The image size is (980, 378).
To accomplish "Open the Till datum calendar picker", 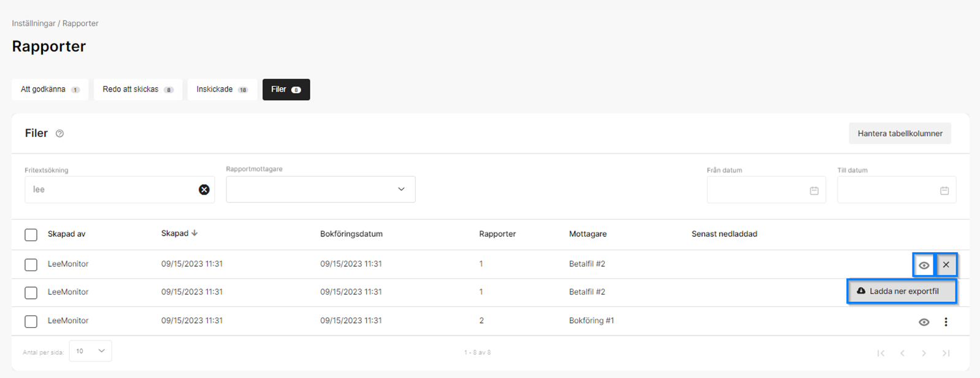I will (944, 191).
